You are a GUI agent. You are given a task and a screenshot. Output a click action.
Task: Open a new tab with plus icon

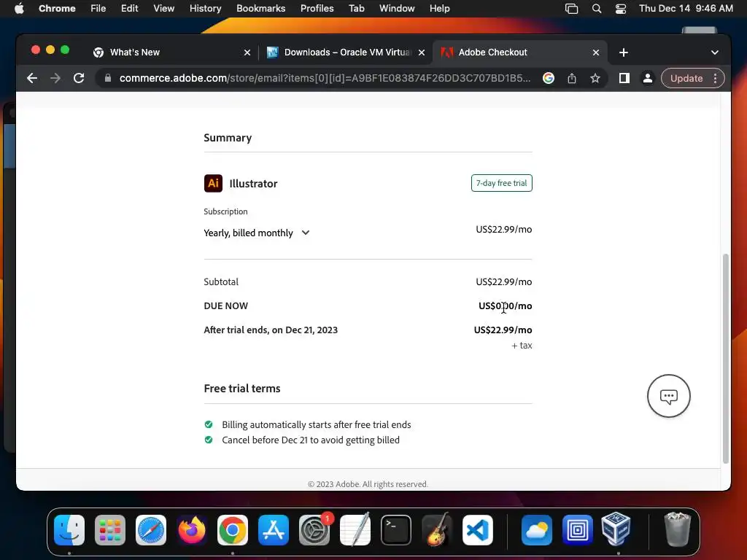624,52
